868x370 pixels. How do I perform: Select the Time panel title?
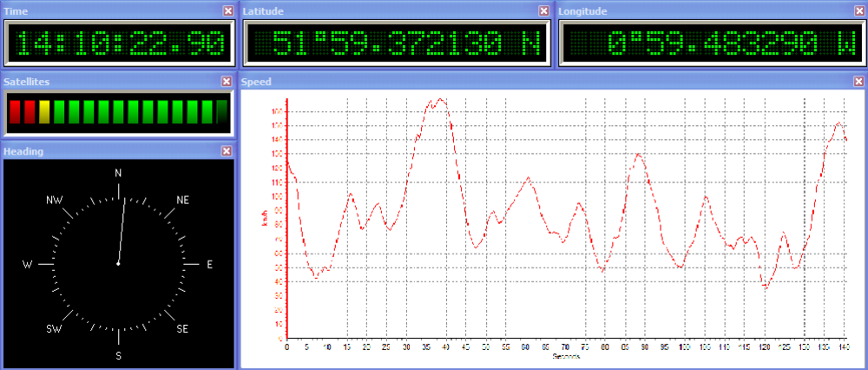click(16, 11)
